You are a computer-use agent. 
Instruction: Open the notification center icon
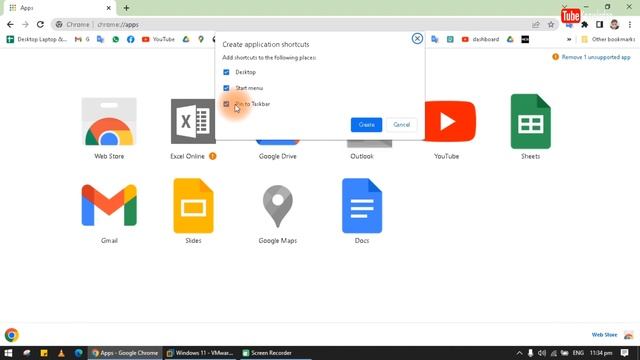(x=624, y=353)
